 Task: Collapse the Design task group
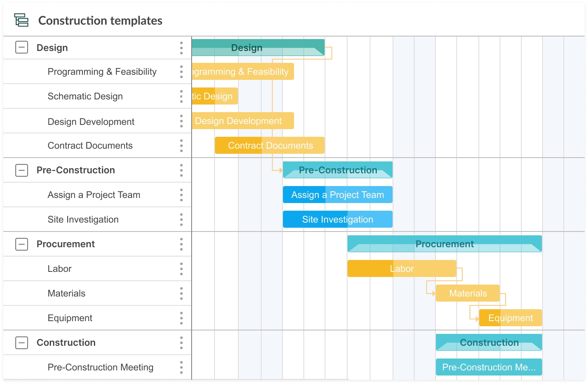point(21,48)
